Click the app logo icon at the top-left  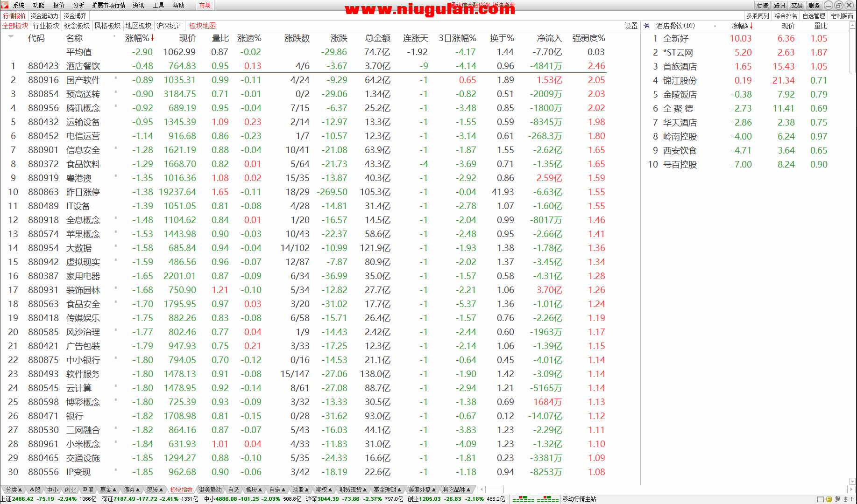pos(5,5)
